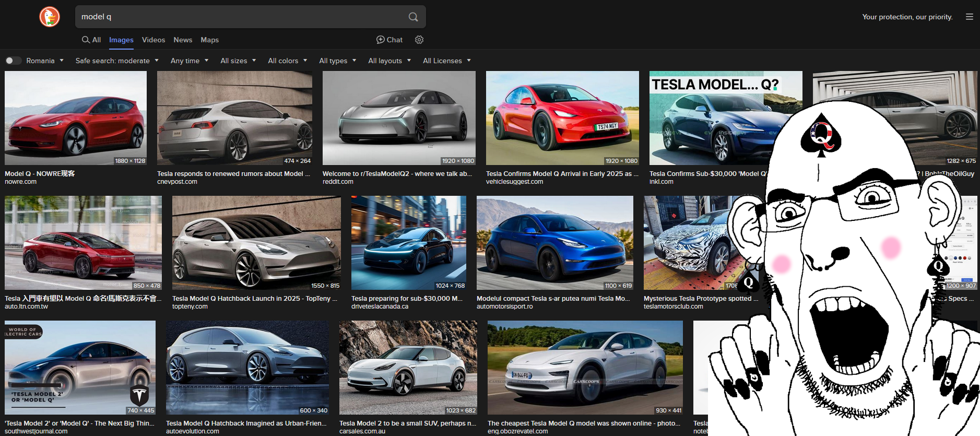Toggle the Romania region switch
This screenshot has width=980, height=436.
13,61
